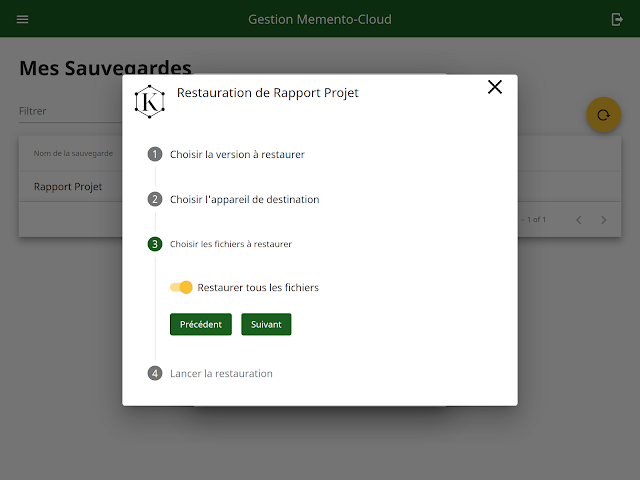640x480 pixels.
Task: Toggle Restaurer tous les fichiers switch
Action: point(181,287)
